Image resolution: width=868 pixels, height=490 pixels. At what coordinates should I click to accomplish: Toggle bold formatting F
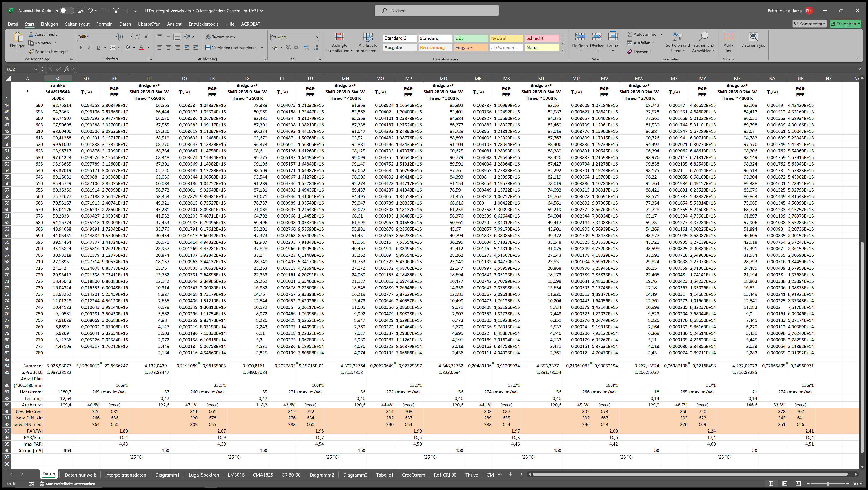coord(80,47)
